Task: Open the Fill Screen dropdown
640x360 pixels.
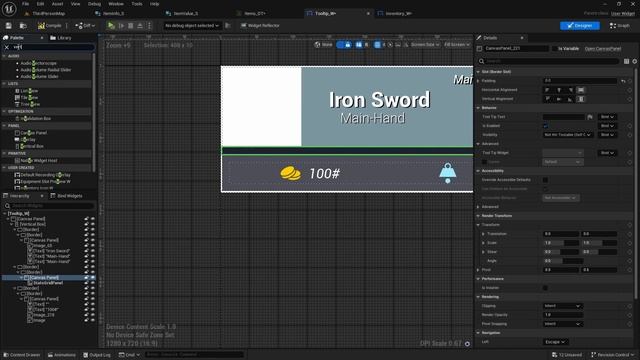Action: click(456, 45)
